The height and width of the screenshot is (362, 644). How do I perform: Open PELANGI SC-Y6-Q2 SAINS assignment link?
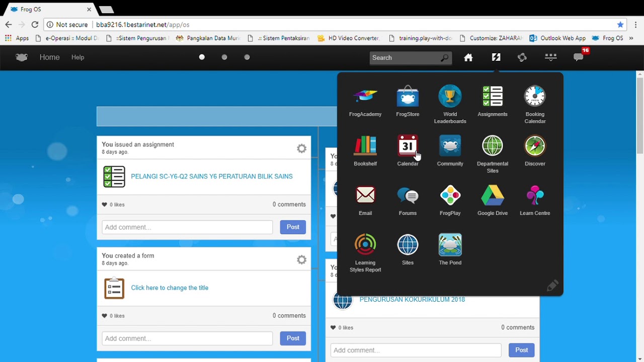(x=212, y=176)
